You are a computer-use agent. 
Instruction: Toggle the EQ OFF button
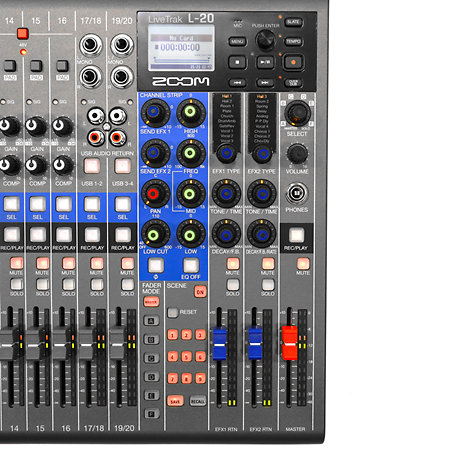[x=191, y=265]
